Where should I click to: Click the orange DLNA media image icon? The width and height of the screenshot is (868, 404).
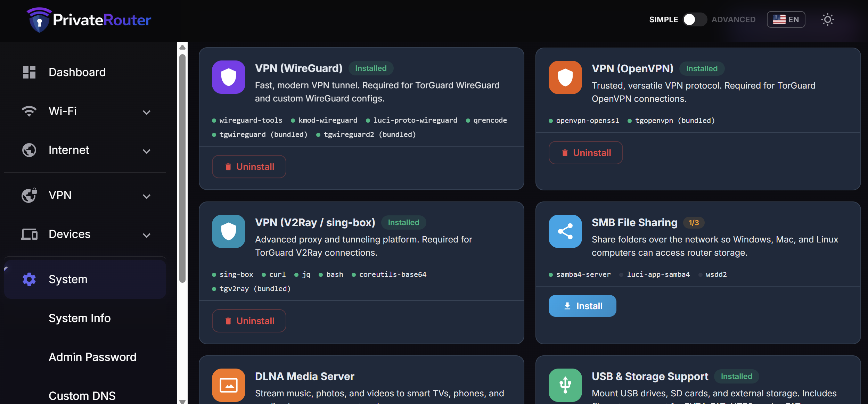[229, 385]
